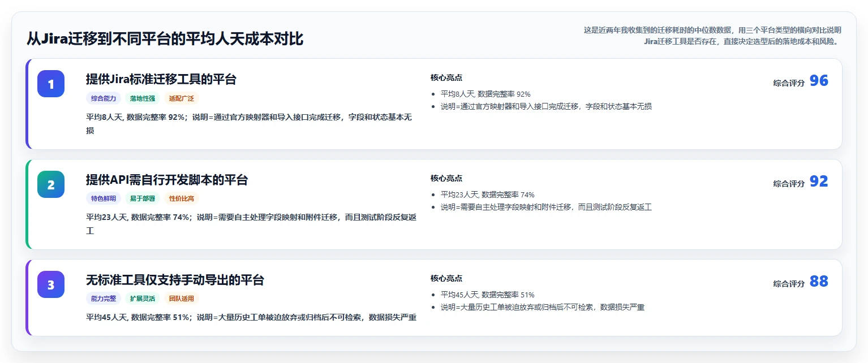This screenshot has width=868, height=363.
Task: Click the page heading 从Jira迁移到不同平台的平均人天成本对比
Action: point(165,39)
